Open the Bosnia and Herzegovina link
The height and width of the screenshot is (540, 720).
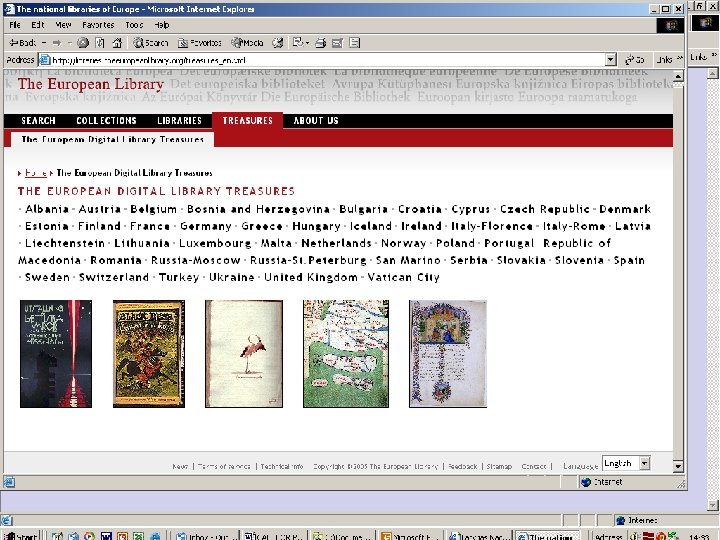(x=259, y=209)
